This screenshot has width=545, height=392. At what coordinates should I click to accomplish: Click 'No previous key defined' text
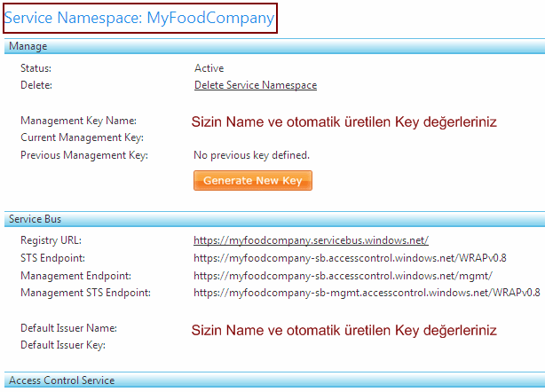click(252, 155)
